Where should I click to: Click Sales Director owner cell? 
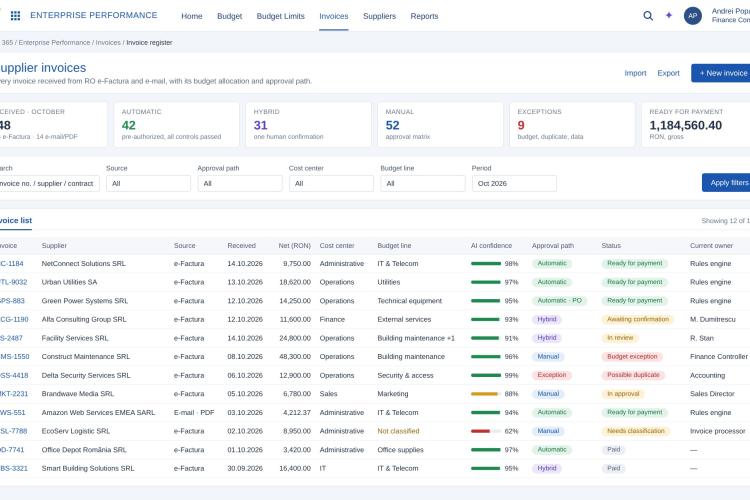[x=712, y=394]
